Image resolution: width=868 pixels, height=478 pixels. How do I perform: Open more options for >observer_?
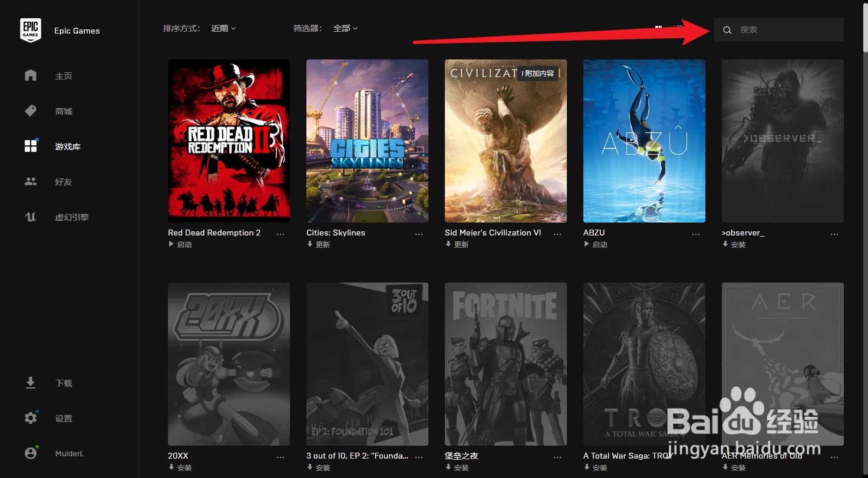834,234
